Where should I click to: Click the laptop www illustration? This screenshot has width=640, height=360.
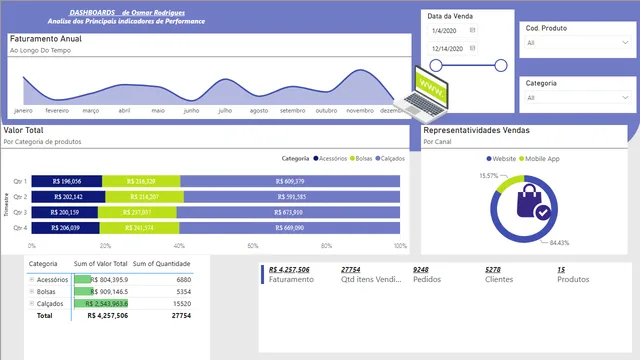(x=422, y=95)
